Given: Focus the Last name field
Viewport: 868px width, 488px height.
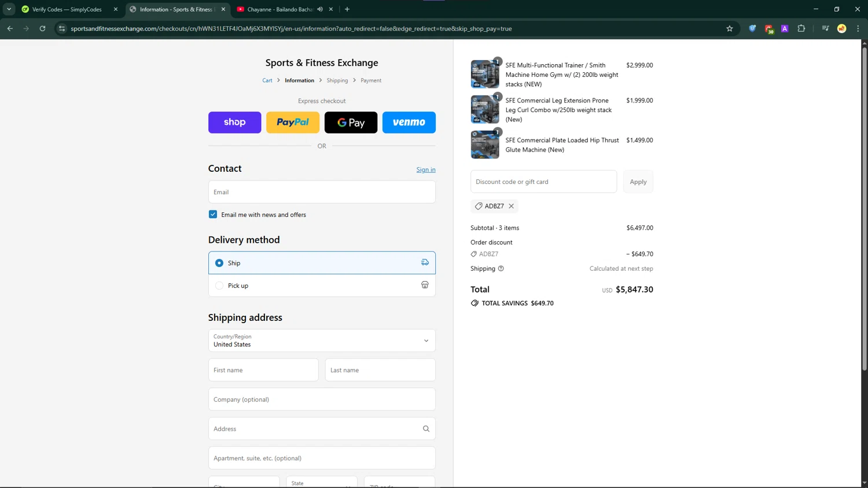Looking at the screenshot, I should pyautogui.click(x=380, y=370).
